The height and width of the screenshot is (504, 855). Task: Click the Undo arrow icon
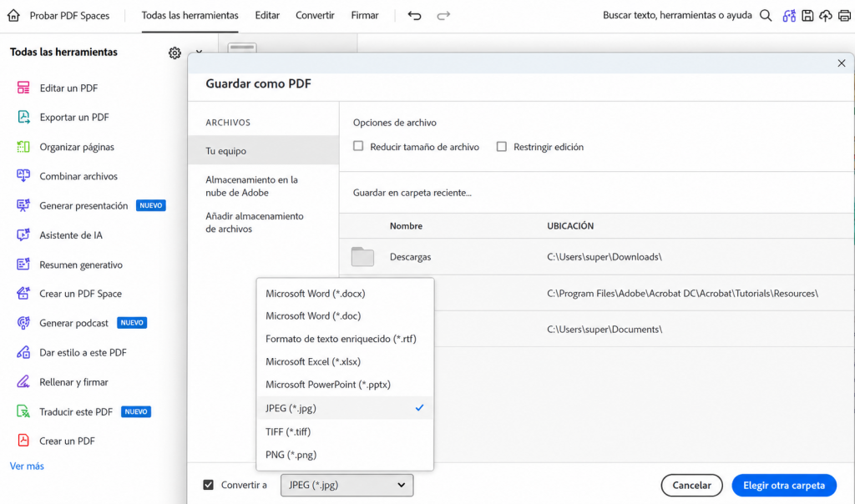click(414, 15)
